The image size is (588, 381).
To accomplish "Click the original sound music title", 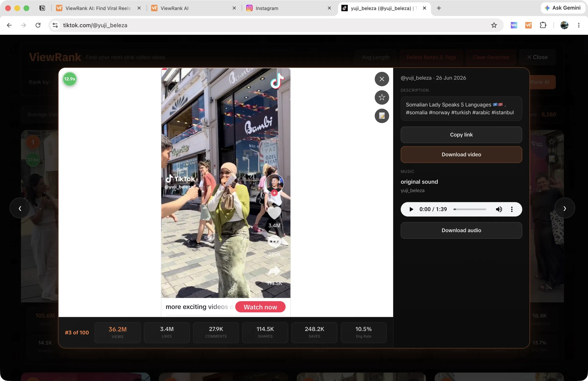I will point(419,182).
